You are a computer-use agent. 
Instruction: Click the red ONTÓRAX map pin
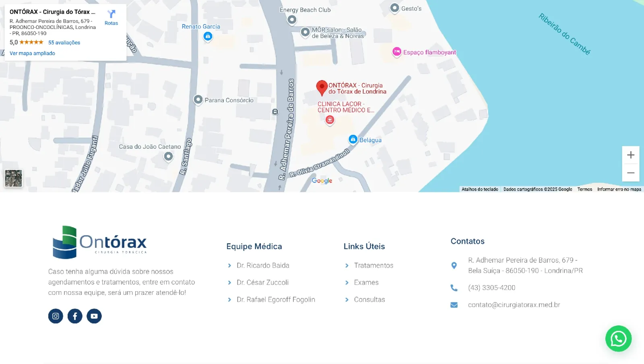click(x=322, y=88)
